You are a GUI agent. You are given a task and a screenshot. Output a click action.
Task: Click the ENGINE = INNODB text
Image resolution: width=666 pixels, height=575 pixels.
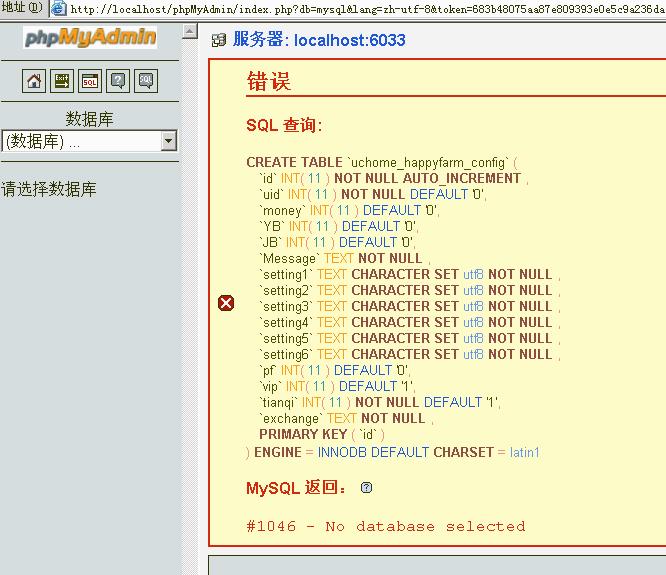pos(310,452)
